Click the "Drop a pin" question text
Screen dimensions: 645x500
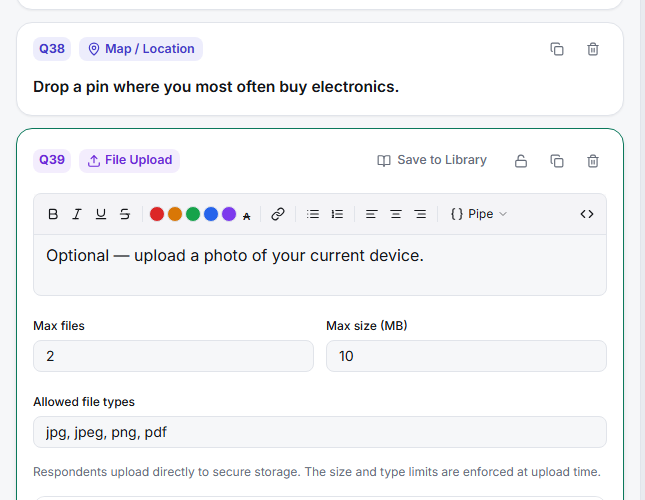[x=216, y=87]
